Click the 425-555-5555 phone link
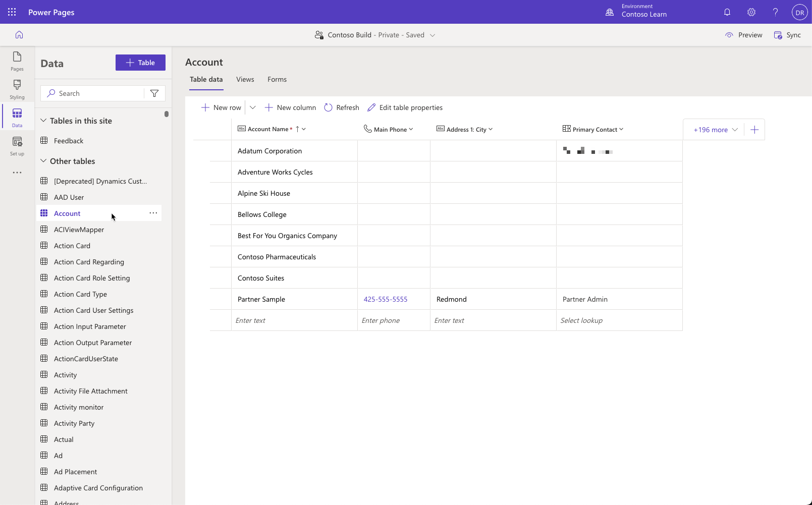The height and width of the screenshot is (505, 812). tap(386, 299)
